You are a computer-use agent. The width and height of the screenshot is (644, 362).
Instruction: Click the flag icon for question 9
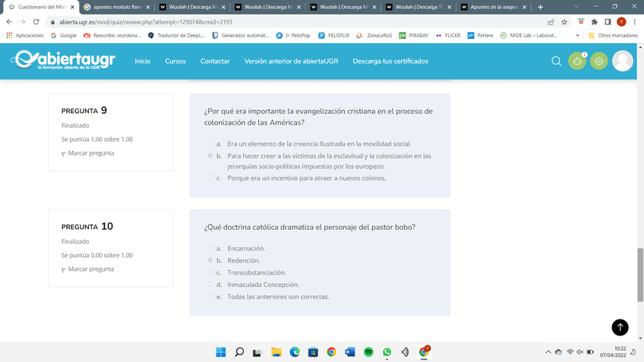click(64, 154)
